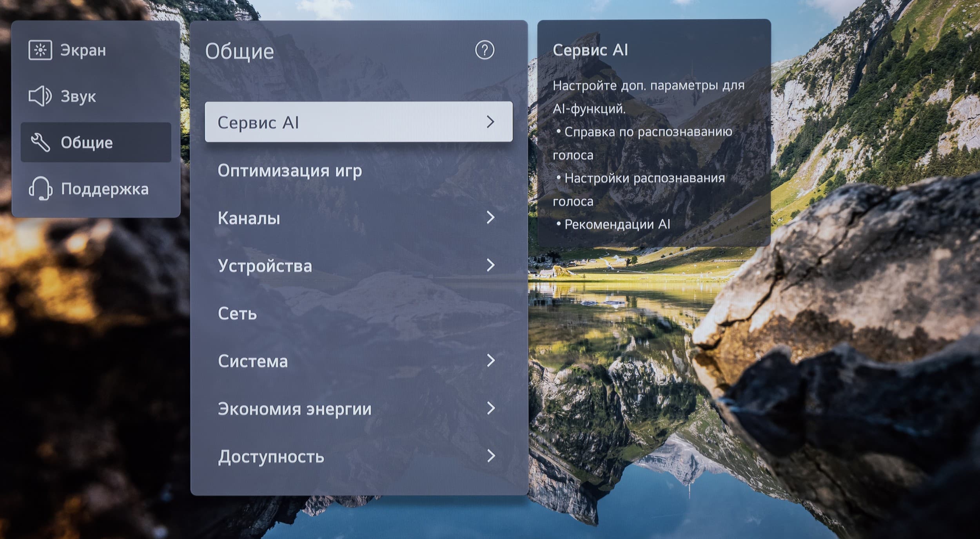Click the headset icon next to Поддержка
The height and width of the screenshot is (539, 980).
pyautogui.click(x=40, y=188)
